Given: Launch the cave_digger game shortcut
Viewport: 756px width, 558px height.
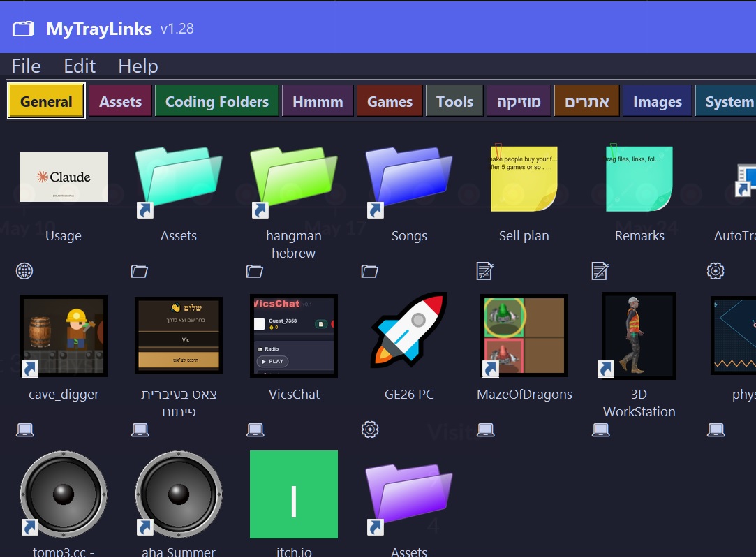Looking at the screenshot, I should (63, 336).
